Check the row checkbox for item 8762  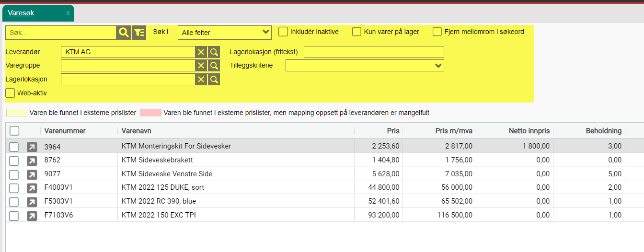(x=14, y=160)
